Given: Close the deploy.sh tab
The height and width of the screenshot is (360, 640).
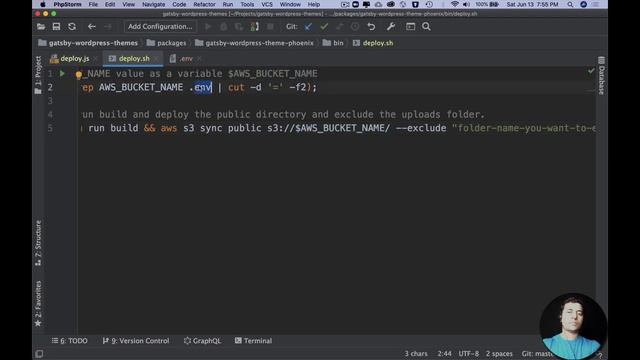Looking at the screenshot, I should (156, 59).
